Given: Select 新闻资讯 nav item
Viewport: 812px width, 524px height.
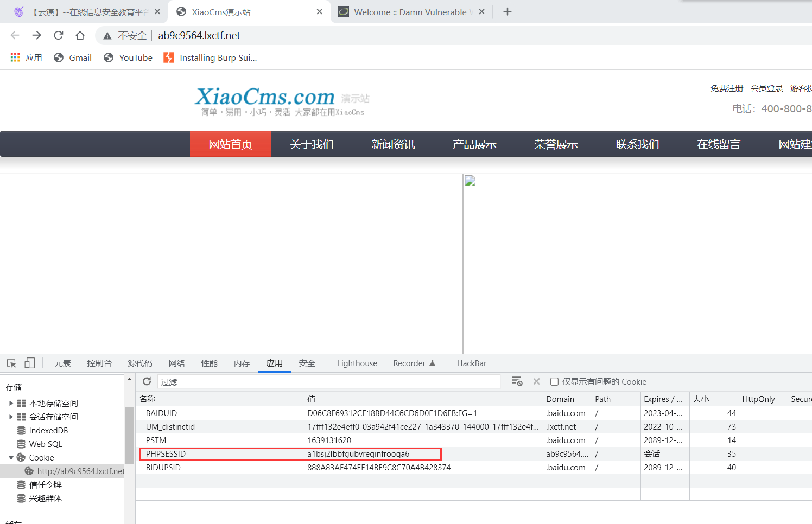Looking at the screenshot, I should pyautogui.click(x=394, y=144).
